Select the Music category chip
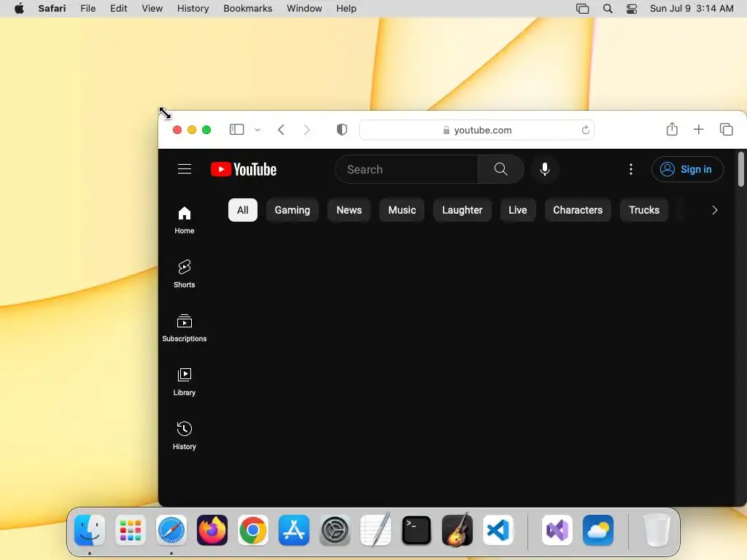Viewport: 747px width, 560px height. click(402, 210)
